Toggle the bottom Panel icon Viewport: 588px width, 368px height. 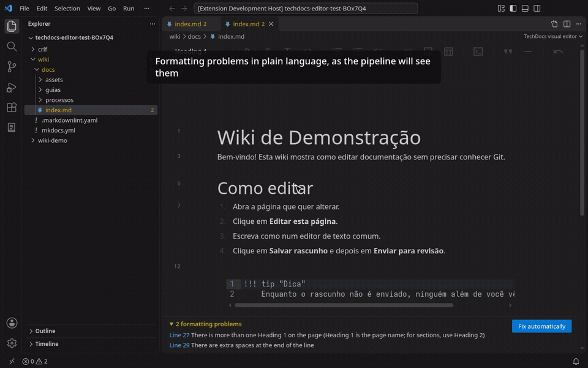(525, 8)
